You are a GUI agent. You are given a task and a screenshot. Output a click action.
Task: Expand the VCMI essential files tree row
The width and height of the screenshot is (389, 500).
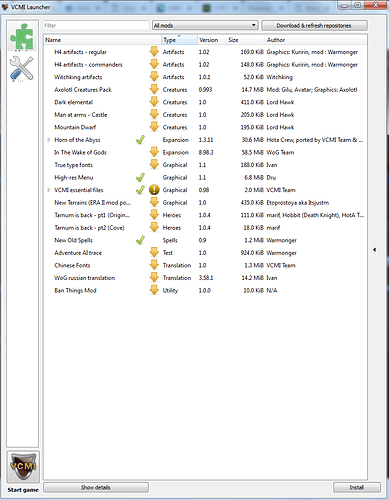point(49,190)
